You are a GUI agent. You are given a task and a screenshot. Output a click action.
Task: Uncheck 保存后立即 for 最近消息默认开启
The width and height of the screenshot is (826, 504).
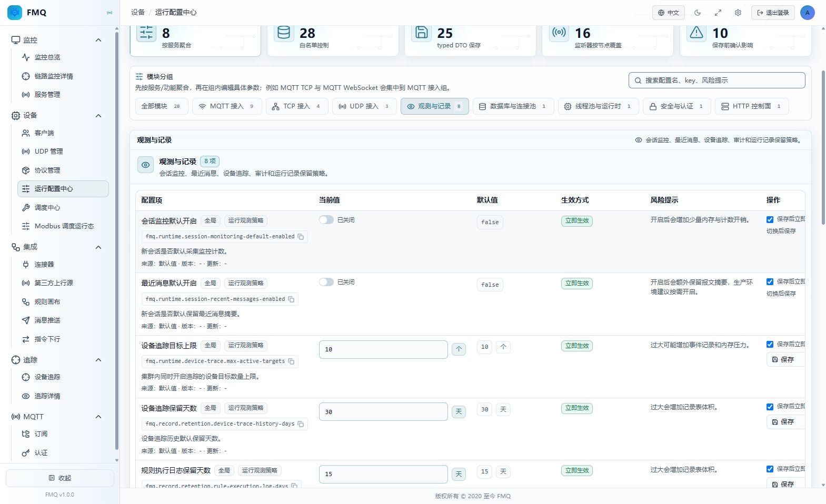(x=770, y=282)
